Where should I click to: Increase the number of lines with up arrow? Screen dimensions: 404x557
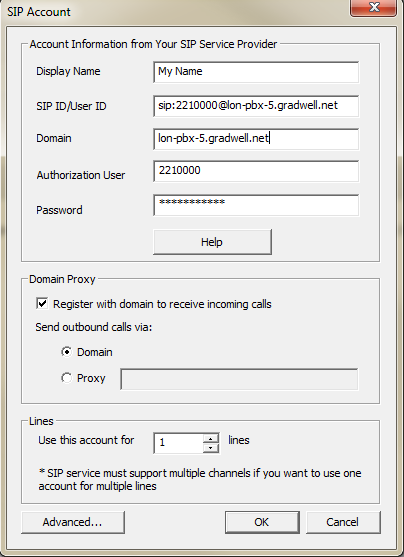point(211,438)
